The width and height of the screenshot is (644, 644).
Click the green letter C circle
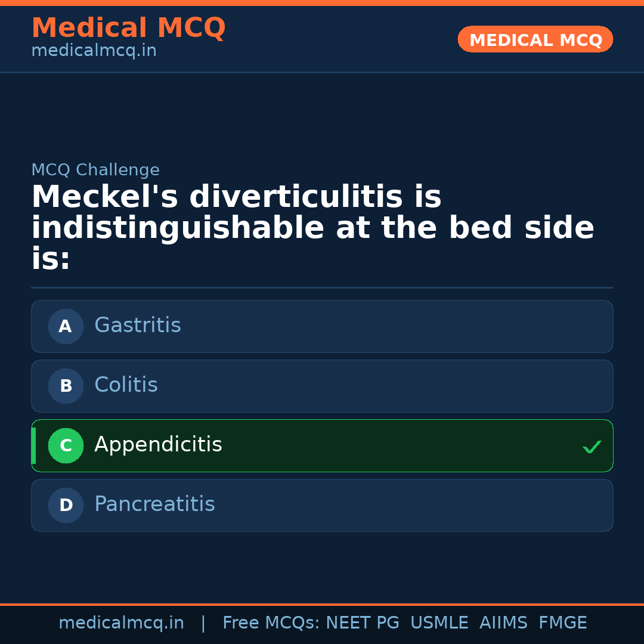pos(66,445)
